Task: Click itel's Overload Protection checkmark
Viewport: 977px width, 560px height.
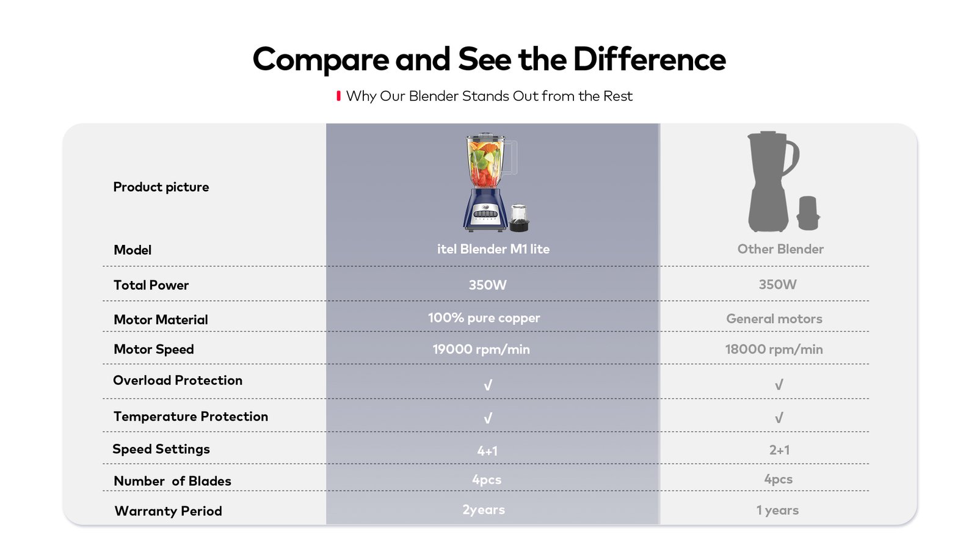Action: click(487, 385)
